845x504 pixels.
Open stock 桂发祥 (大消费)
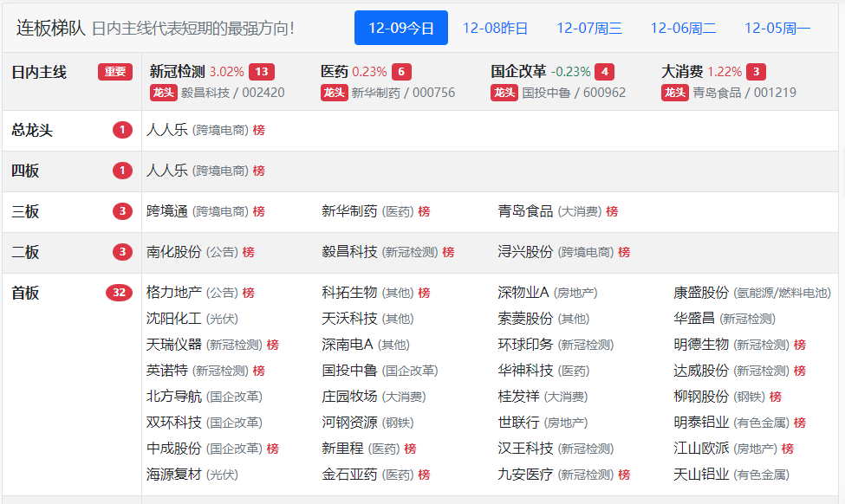click(518, 397)
